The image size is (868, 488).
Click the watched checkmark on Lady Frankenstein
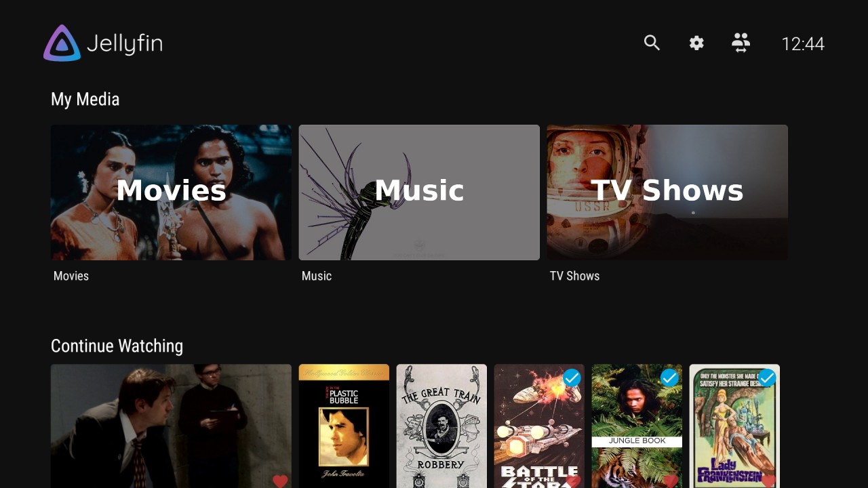[767, 378]
